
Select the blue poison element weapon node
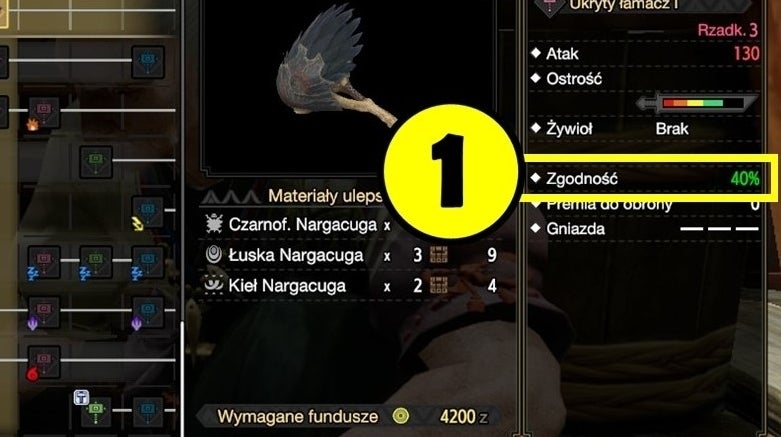(148, 312)
